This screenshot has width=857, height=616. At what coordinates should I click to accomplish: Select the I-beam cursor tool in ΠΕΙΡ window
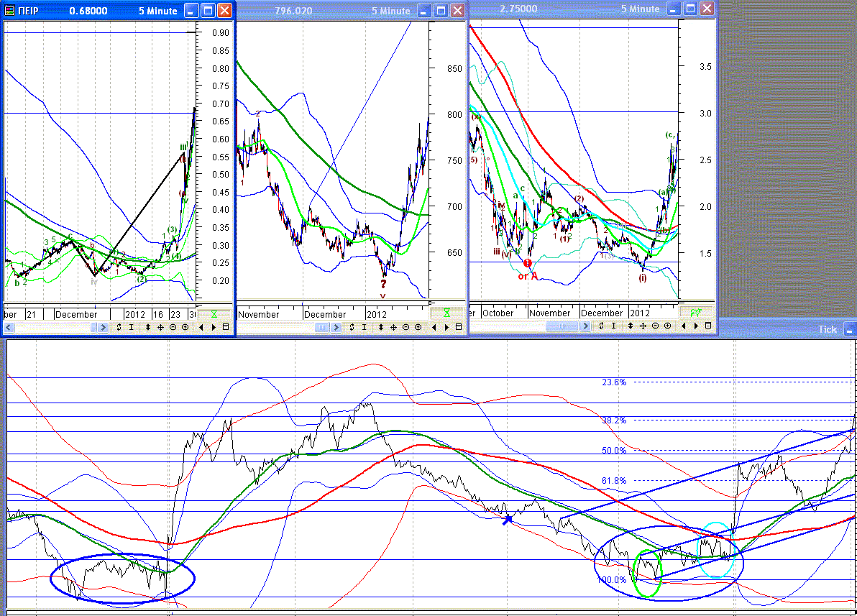click(131, 327)
